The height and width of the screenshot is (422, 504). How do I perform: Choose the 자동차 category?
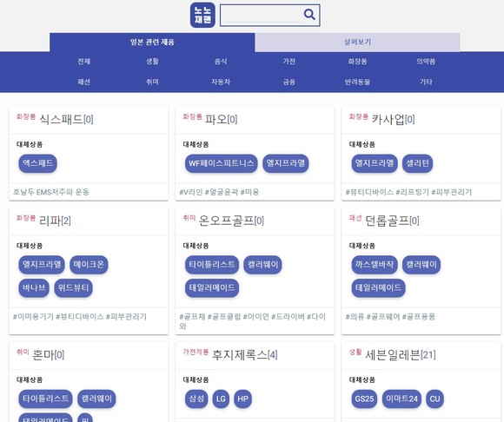pyautogui.click(x=221, y=82)
